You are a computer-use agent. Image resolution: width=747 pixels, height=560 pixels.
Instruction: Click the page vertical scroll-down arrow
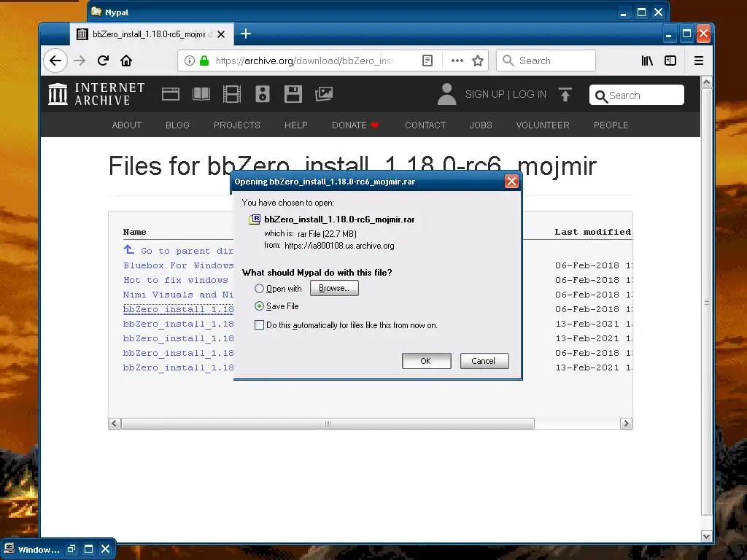(706, 536)
